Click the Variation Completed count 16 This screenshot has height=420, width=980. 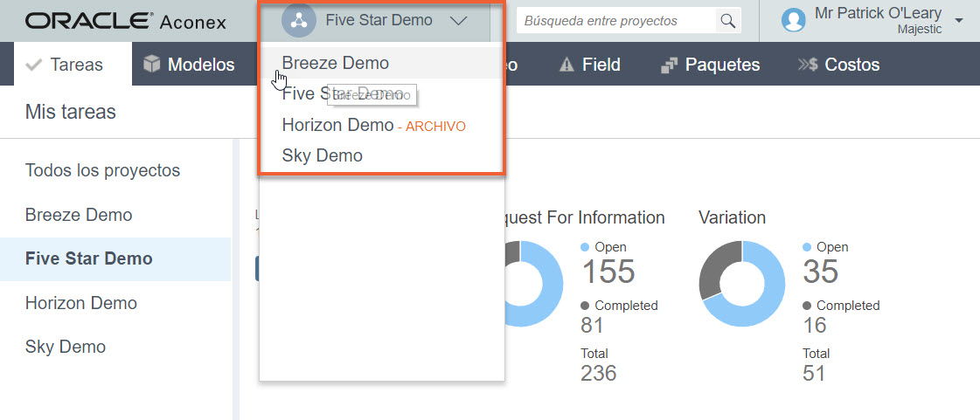pyautogui.click(x=815, y=325)
